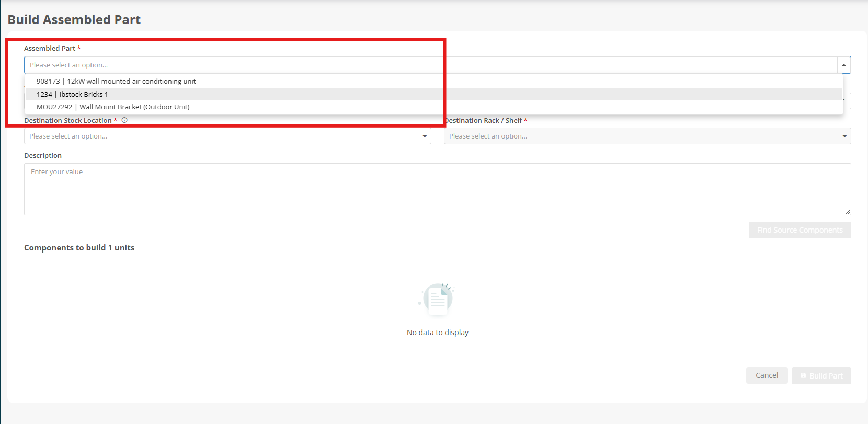Click the Destination Rack / Shelf select field
Image resolution: width=868 pixels, height=424 pixels.
(x=647, y=136)
